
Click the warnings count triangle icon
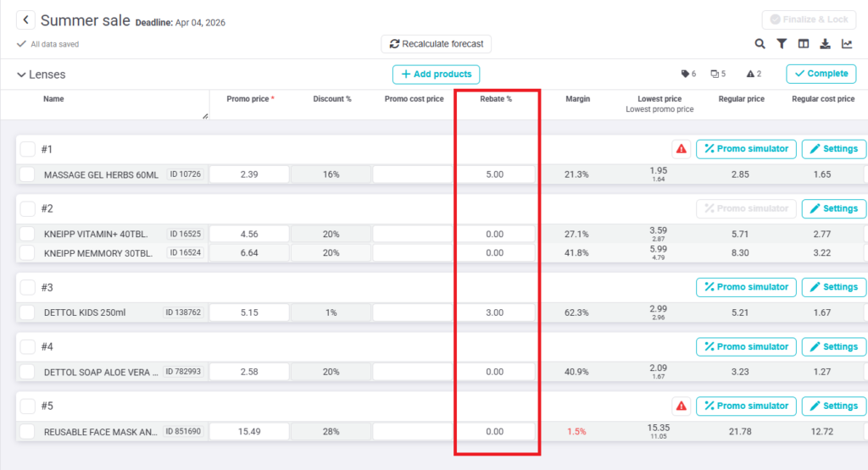[750, 75]
